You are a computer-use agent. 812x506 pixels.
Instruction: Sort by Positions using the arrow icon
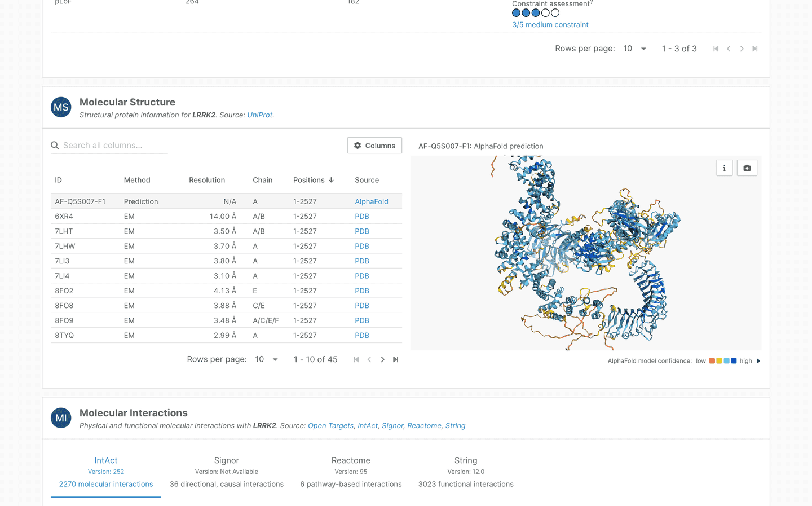tap(331, 180)
